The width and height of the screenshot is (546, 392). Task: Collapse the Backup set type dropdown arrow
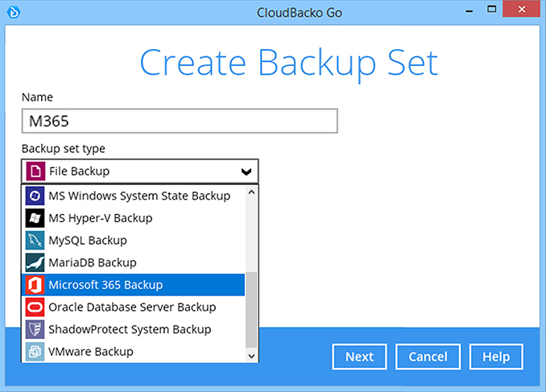[x=246, y=171]
